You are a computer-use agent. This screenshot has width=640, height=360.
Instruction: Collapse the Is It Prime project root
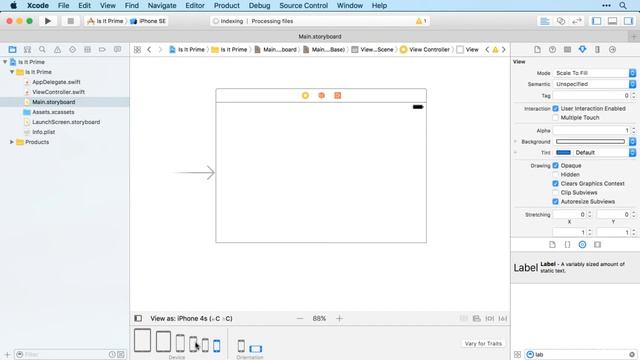coord(5,62)
